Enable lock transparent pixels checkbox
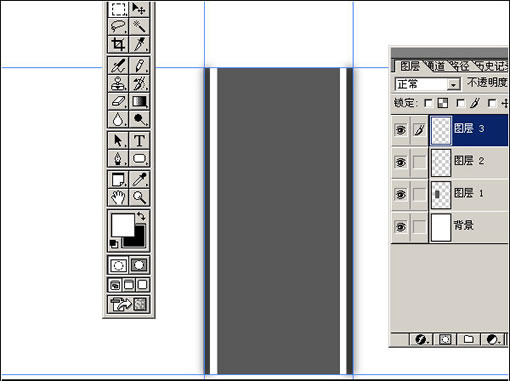The height and width of the screenshot is (381, 510). click(428, 103)
